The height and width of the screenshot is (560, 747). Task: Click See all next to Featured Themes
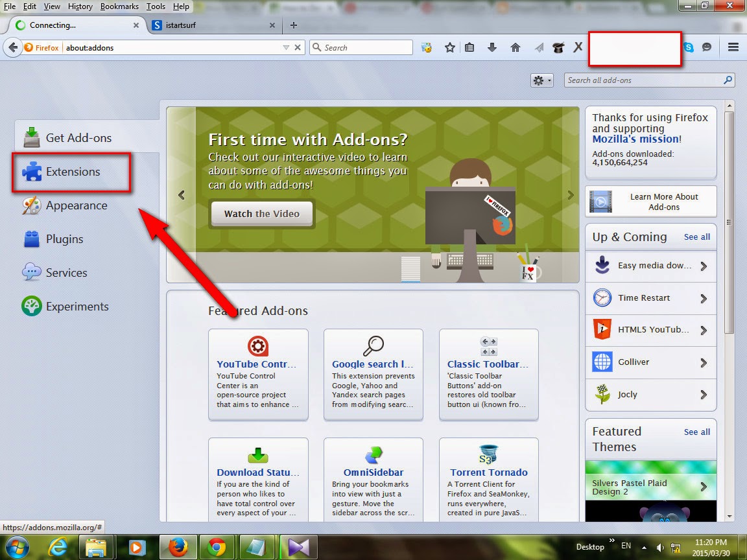[x=697, y=432]
